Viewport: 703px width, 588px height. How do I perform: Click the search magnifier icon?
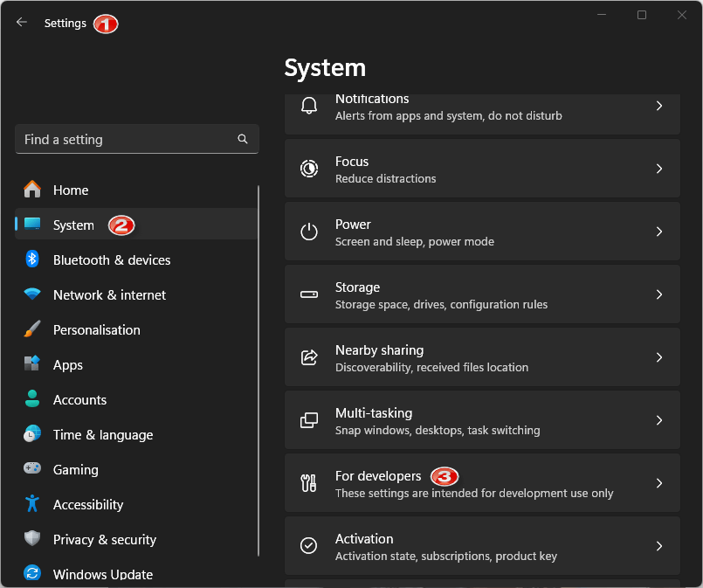(x=243, y=139)
